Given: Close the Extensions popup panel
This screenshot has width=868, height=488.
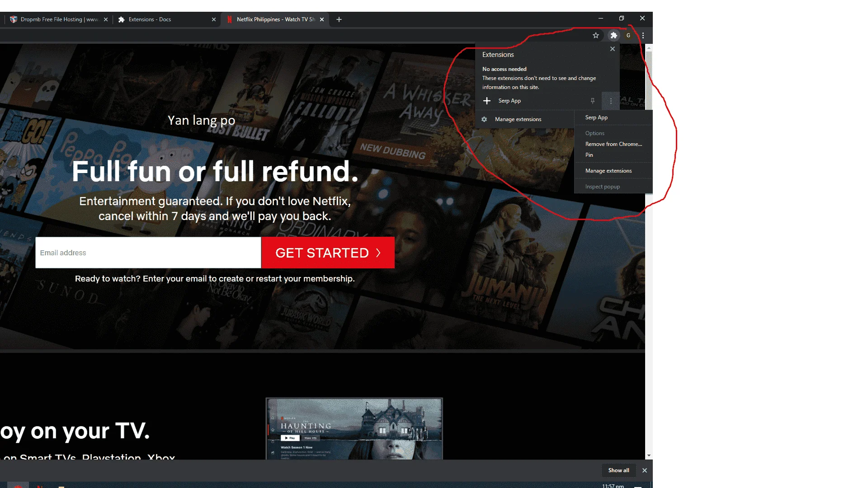Looking at the screenshot, I should point(613,49).
